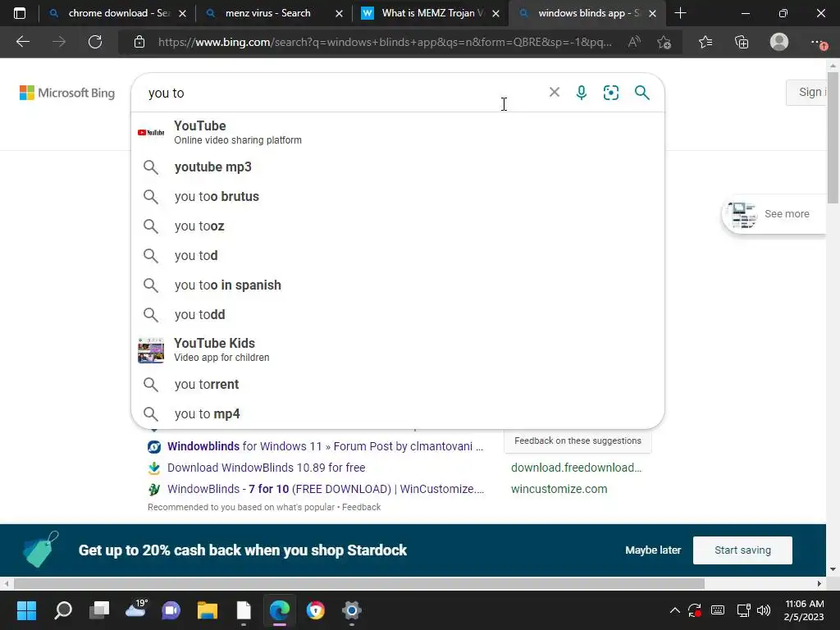Screen dimensions: 840x630
Task: Select 'you tooz' suggestion
Action: point(398,226)
